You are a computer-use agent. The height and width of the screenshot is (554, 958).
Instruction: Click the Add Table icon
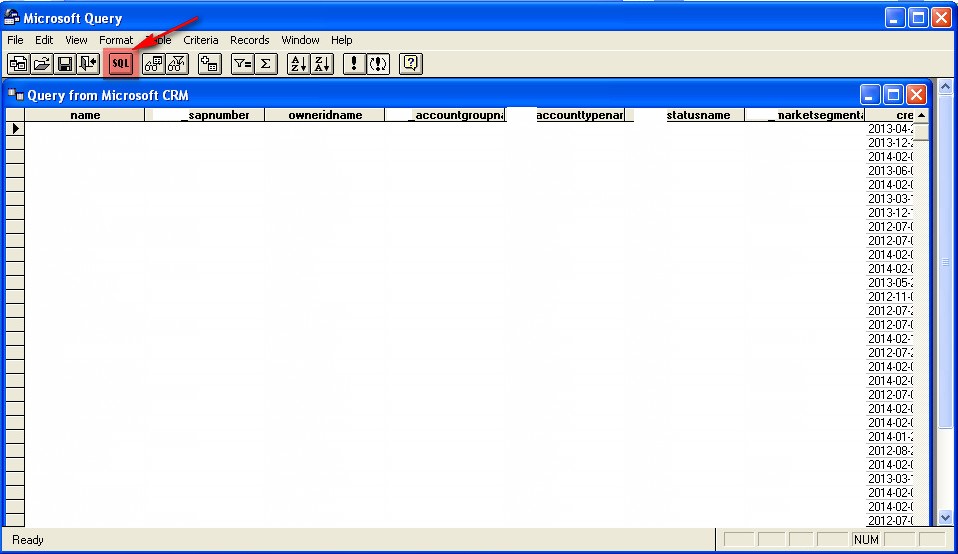click(x=209, y=64)
